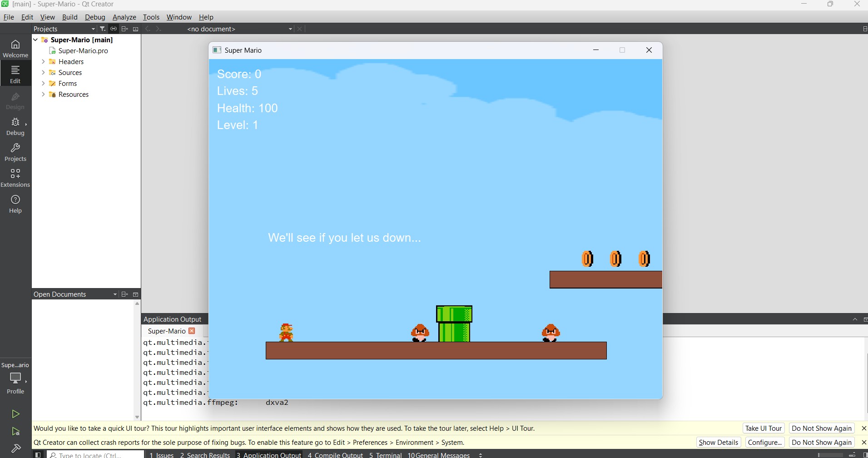Open the Debug menu
This screenshot has width=868, height=458.
click(x=95, y=17)
